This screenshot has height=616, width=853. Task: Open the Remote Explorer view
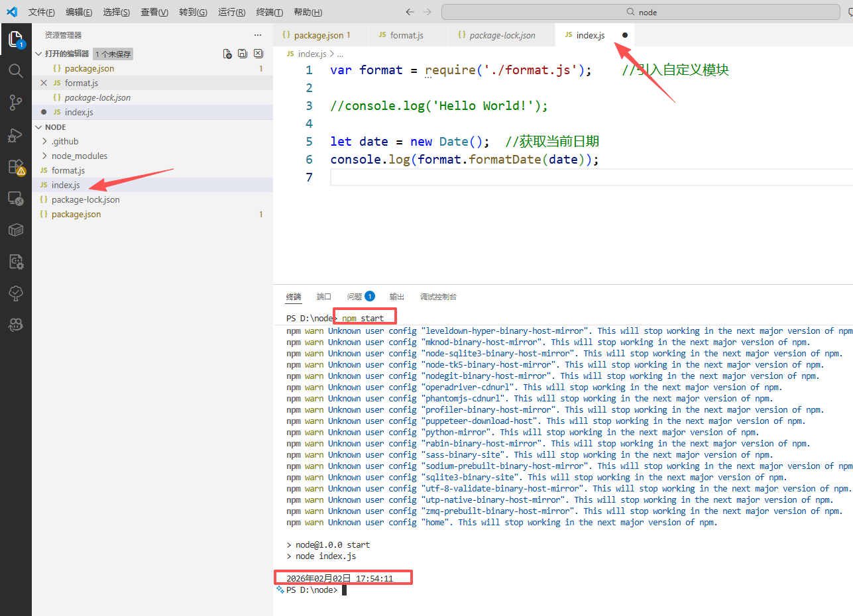(x=15, y=198)
